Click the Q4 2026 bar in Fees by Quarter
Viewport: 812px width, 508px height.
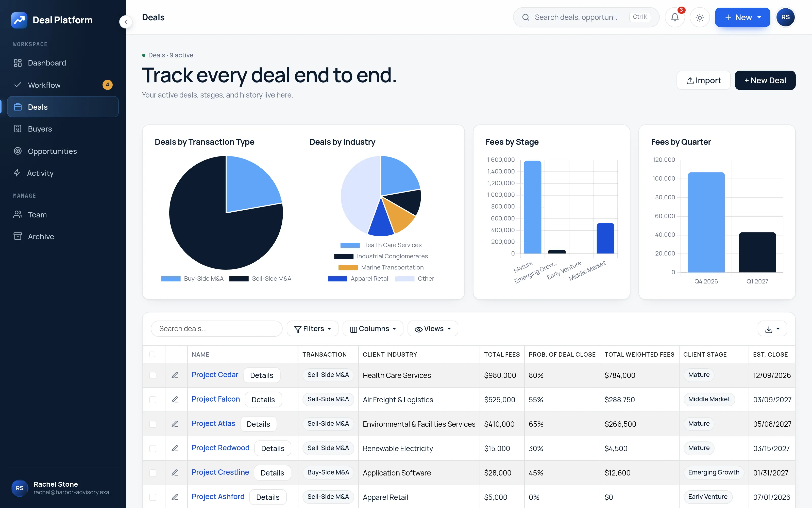point(706,222)
